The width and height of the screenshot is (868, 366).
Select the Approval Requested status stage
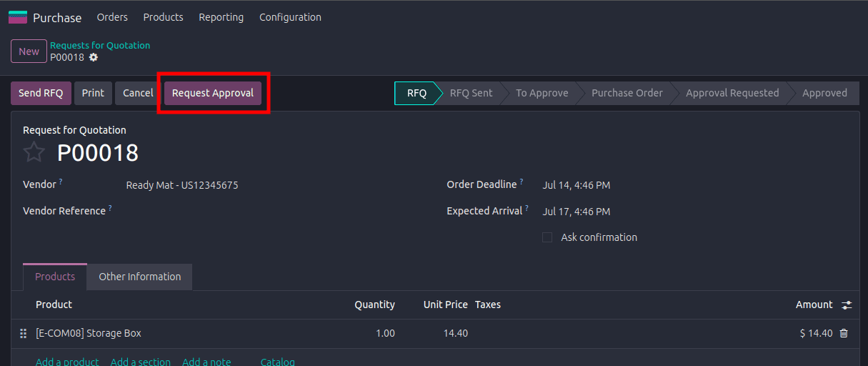click(x=732, y=93)
